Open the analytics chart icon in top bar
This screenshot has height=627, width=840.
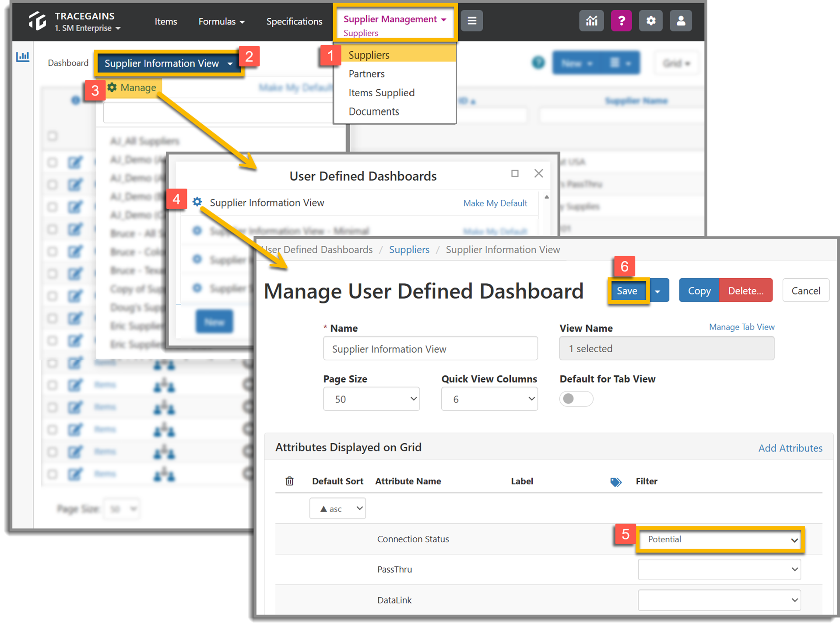coord(591,21)
